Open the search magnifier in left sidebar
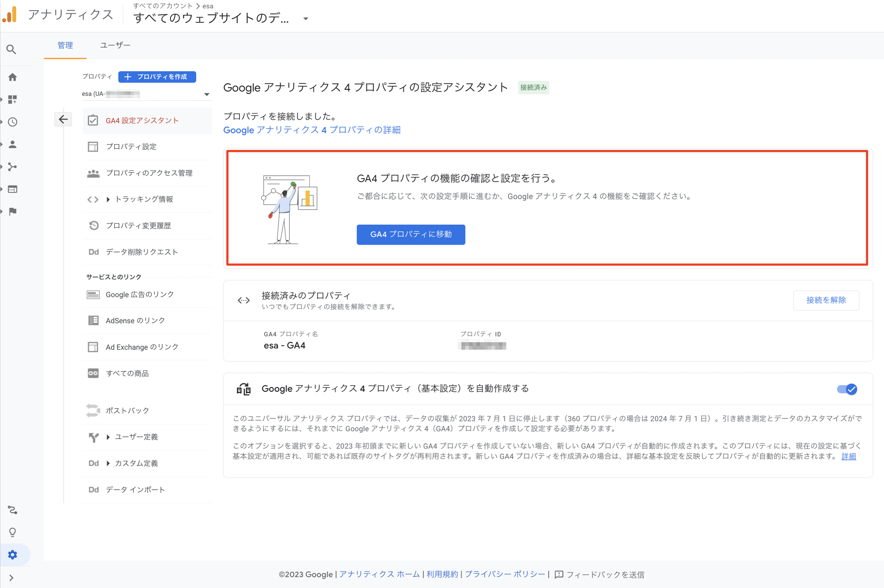The image size is (884, 588). (11, 49)
